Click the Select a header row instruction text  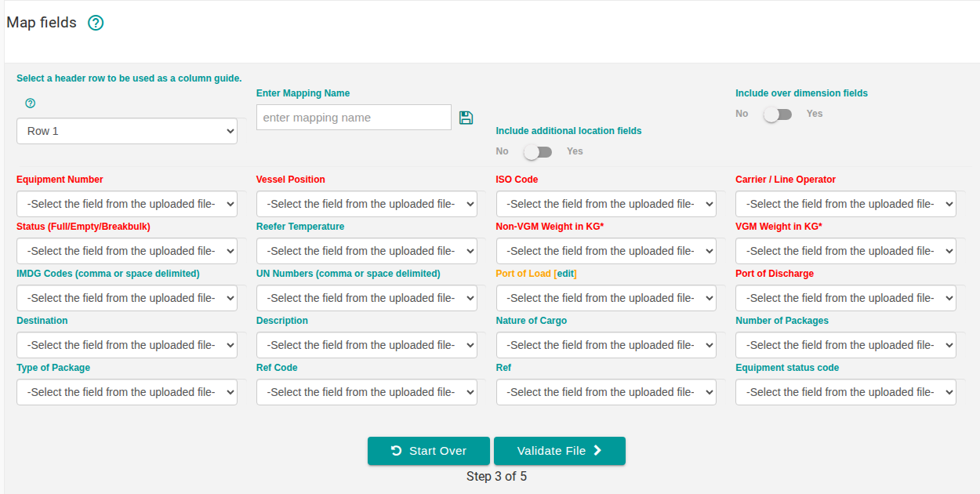tap(129, 78)
